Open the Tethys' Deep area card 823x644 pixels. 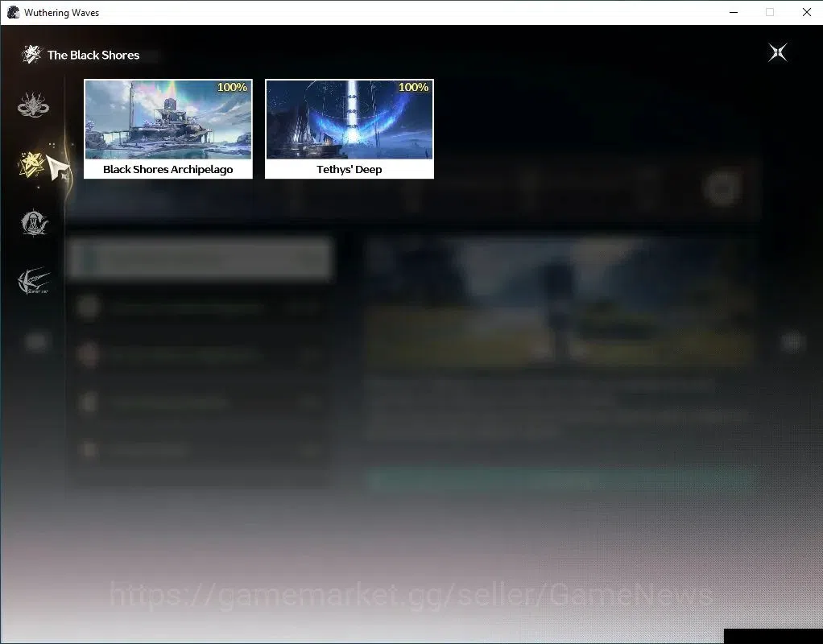pos(349,129)
